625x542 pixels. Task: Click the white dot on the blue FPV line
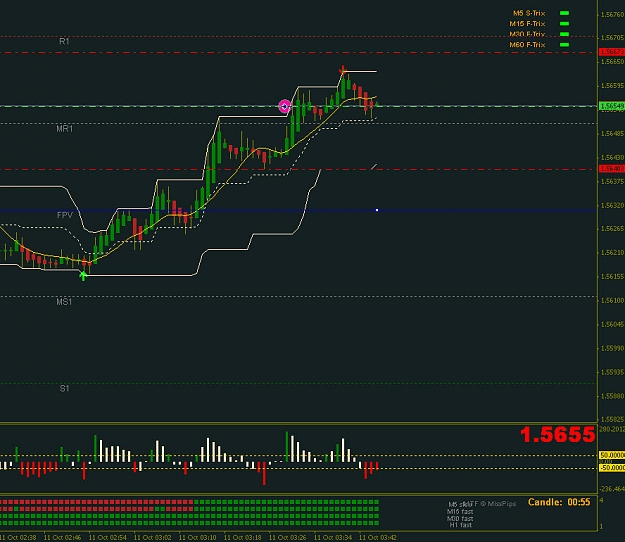377,210
